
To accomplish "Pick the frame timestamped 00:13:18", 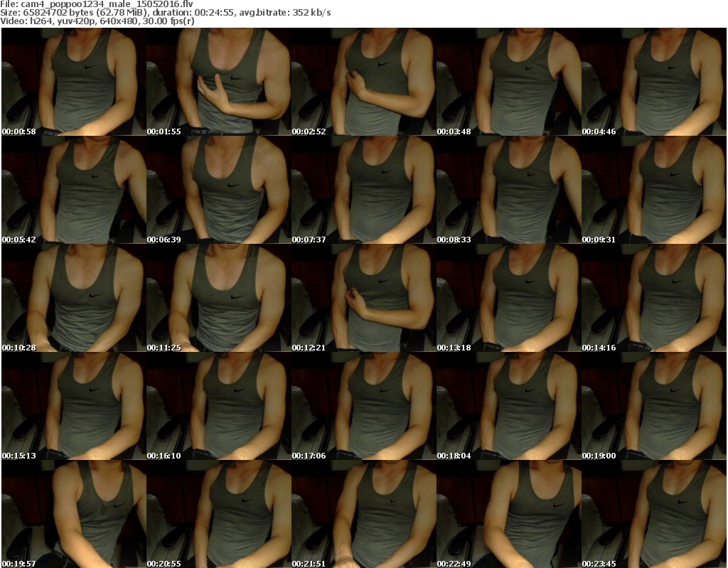I will (x=509, y=298).
